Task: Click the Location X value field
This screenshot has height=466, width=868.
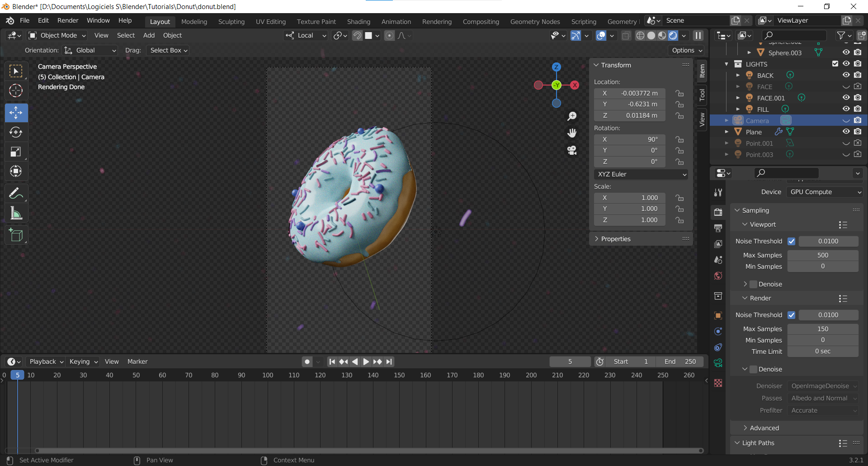Action: 630,93
